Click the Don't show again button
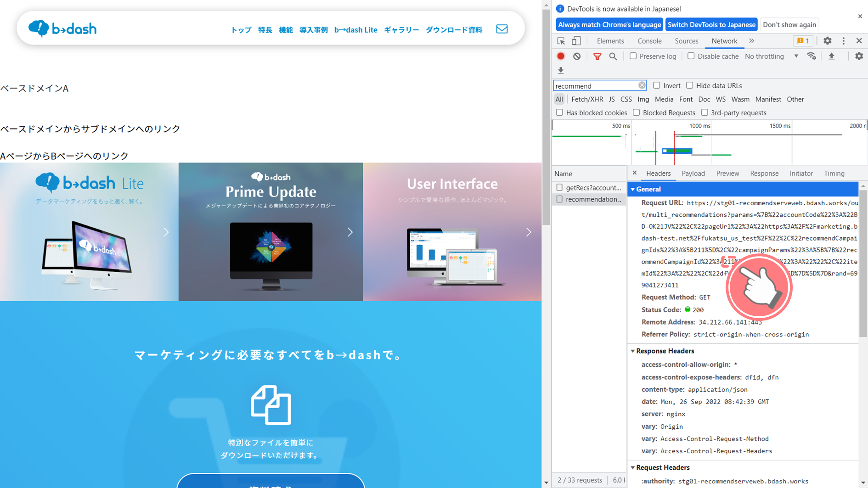The height and width of the screenshot is (488, 868). click(789, 25)
